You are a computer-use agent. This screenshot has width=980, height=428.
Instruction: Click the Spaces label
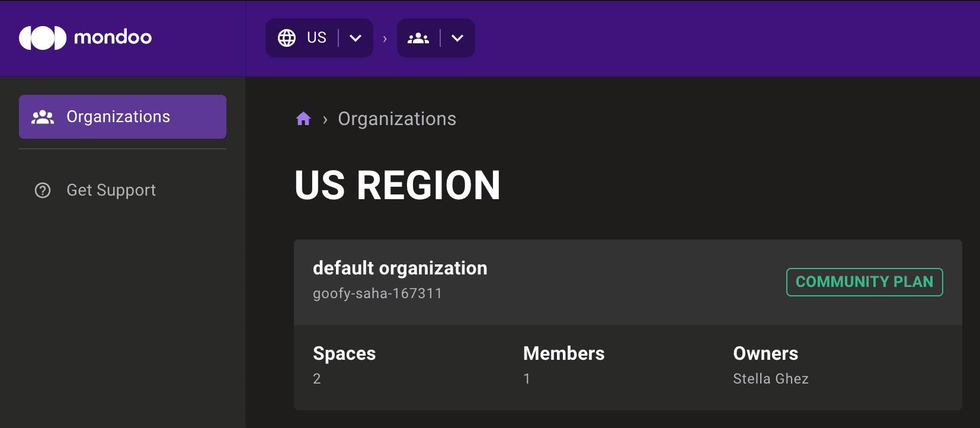point(344,353)
